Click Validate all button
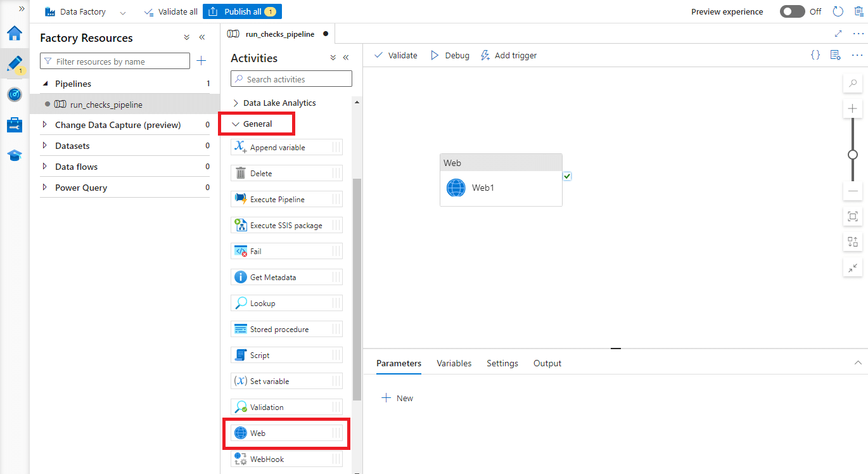The image size is (868, 474). click(171, 11)
